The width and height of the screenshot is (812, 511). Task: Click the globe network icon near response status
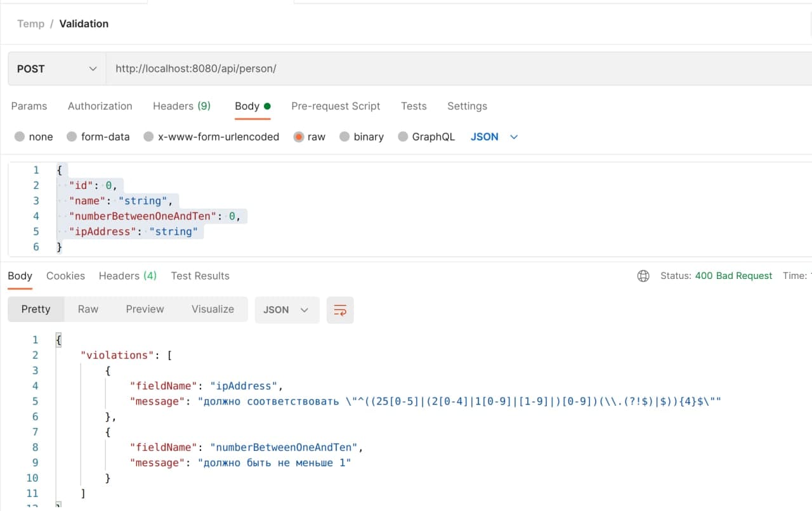click(643, 276)
